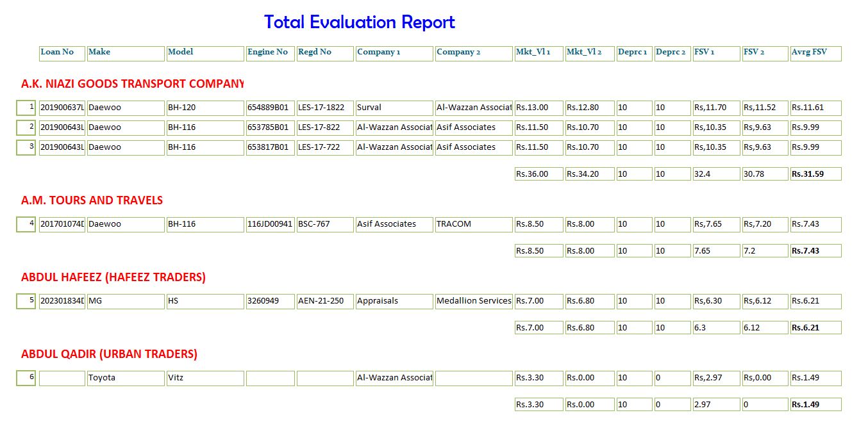Select the bold Rs.31.59 average total

tap(815, 174)
